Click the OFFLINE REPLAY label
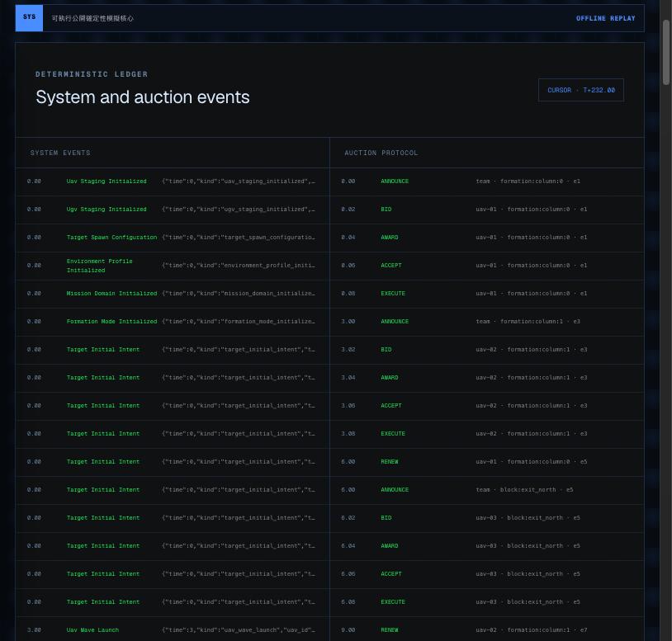 coord(605,18)
